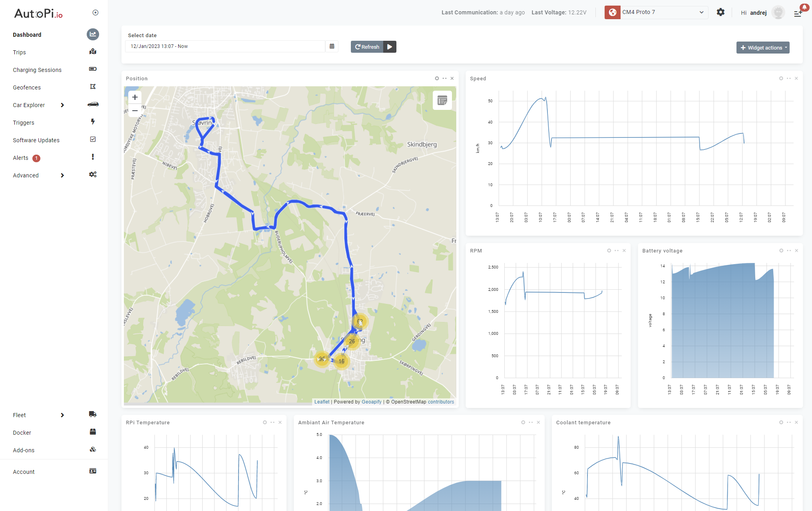Click the calendar icon beside the date field
Viewport: 812px width, 511px height.
[332, 46]
